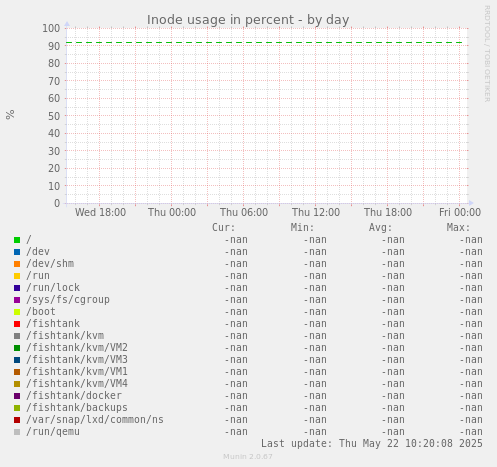Image resolution: width=497 pixels, height=467 pixels.
Task: Click the 'Avg:' column header
Action: tap(380, 228)
